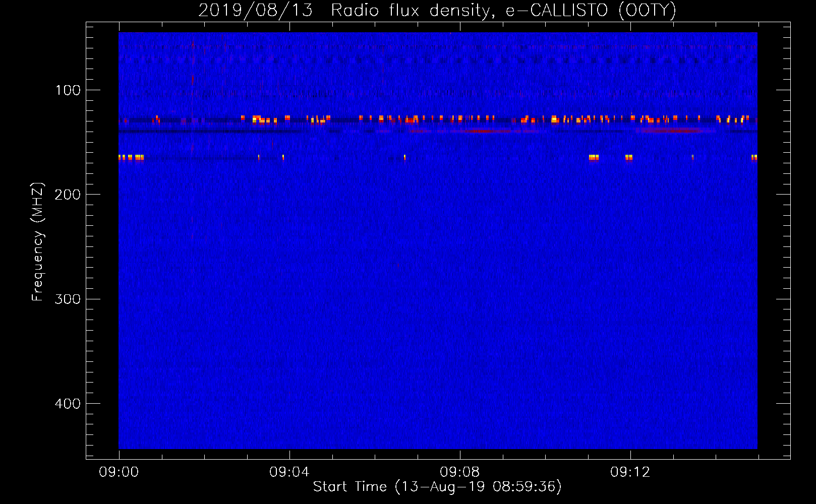
Task: Click the 09:04 time tick label
Action: [289, 472]
